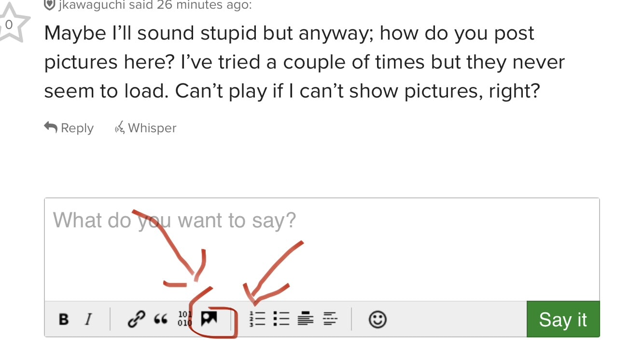Start a bulleted list

point(281,319)
